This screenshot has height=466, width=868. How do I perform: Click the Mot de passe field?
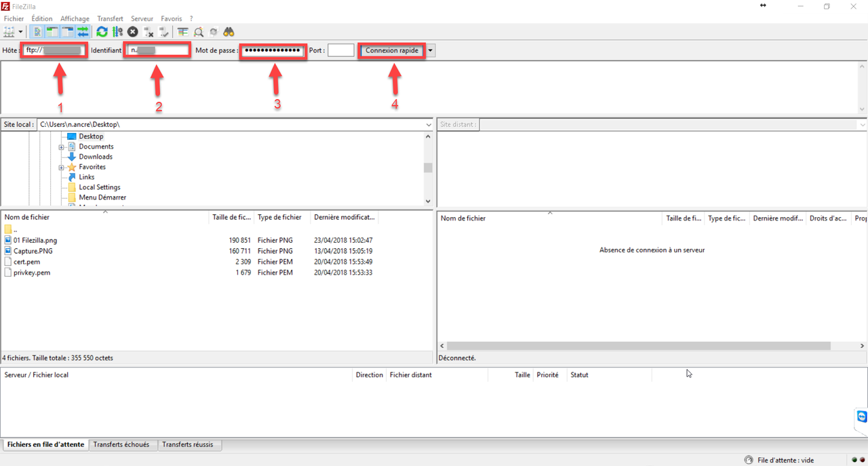tap(273, 50)
